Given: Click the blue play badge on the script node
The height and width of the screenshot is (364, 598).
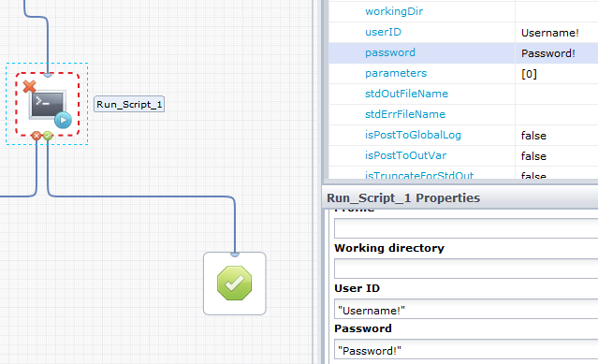Looking at the screenshot, I should pos(63,121).
